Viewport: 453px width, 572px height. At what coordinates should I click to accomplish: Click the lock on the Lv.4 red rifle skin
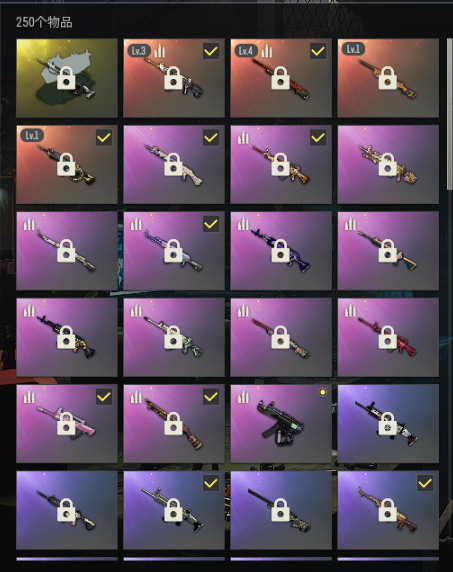[x=280, y=78]
